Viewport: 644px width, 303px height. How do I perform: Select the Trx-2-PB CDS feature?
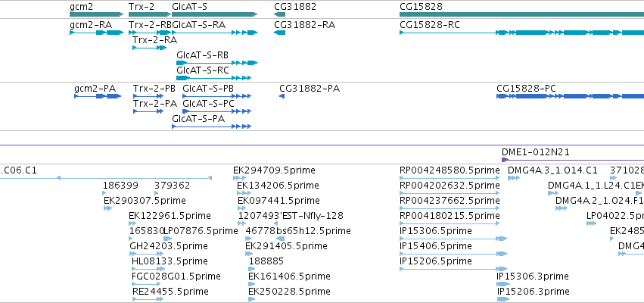(148, 96)
